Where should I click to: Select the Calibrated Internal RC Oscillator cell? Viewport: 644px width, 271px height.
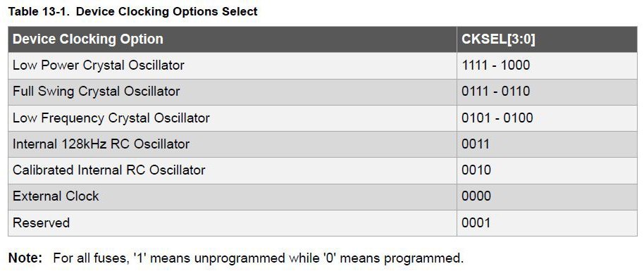[233, 170]
